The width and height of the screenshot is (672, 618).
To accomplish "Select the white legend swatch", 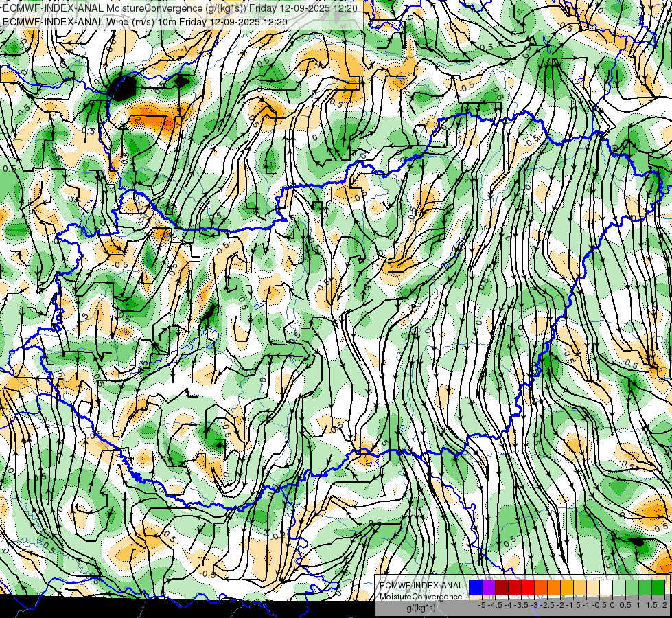I will point(606,588).
